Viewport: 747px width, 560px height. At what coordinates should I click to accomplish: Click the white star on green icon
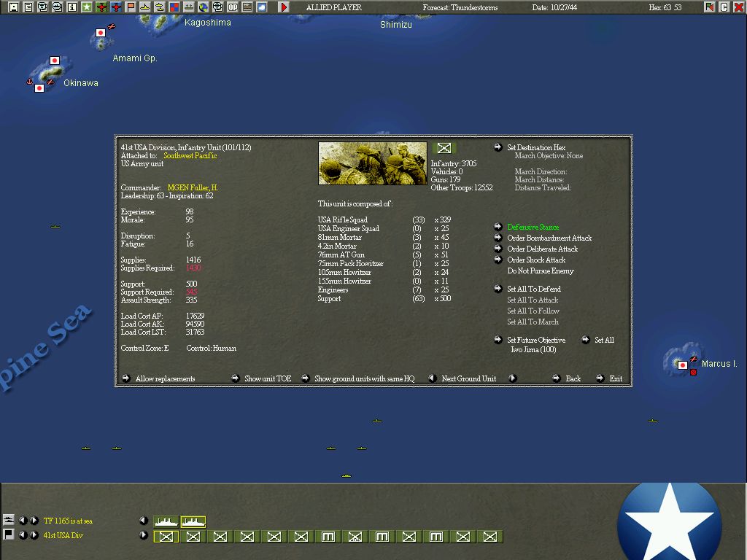(87, 7)
